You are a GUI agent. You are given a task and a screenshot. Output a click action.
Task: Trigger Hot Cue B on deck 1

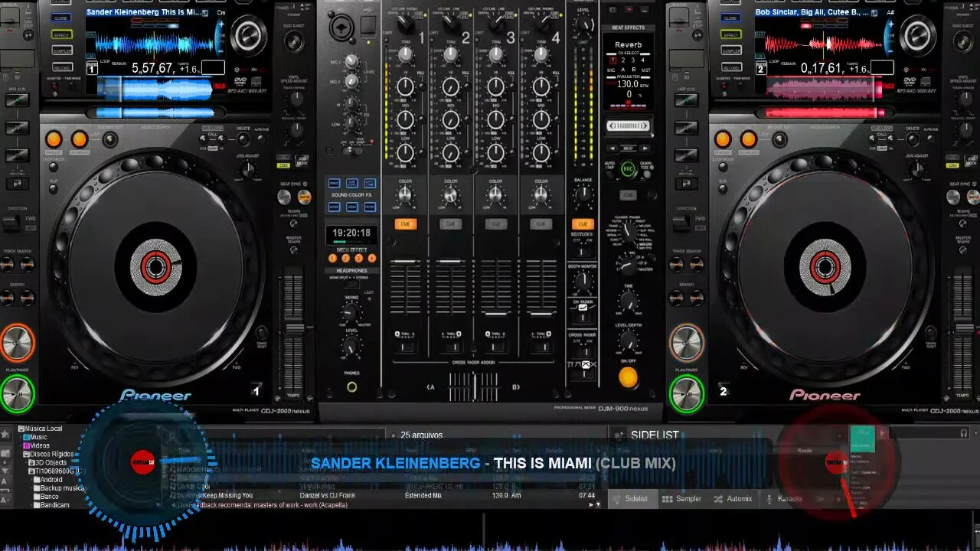[17, 128]
